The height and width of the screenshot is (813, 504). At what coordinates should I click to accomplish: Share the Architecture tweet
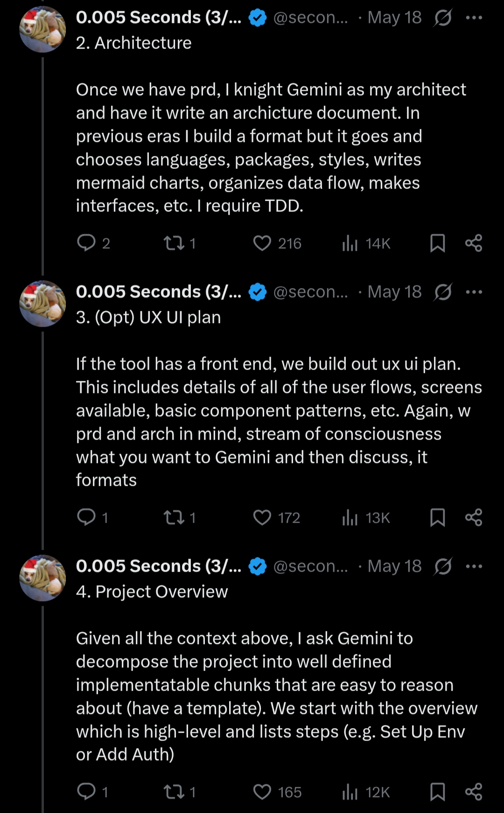tap(474, 243)
